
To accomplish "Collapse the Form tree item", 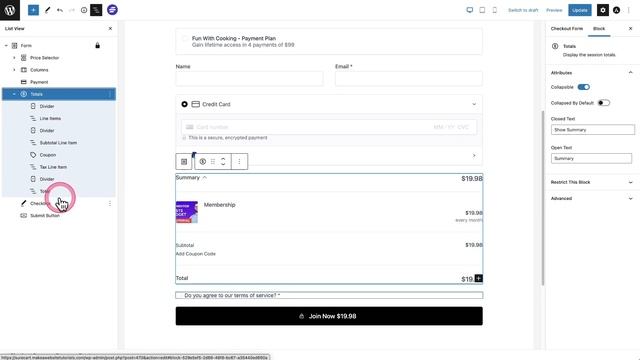I will pyautogui.click(x=6, y=46).
